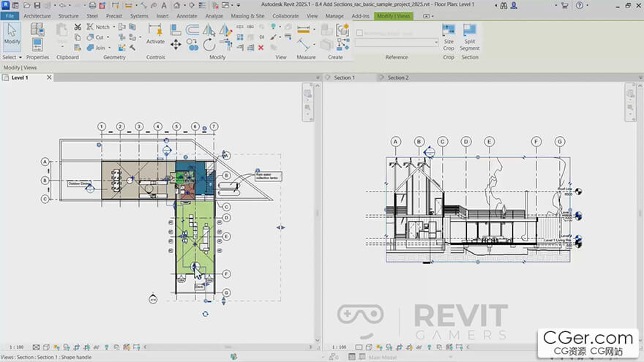Viewport: 644px width, 362px height.
Task: Click the Match Type Properties icon
Action: 78,48
